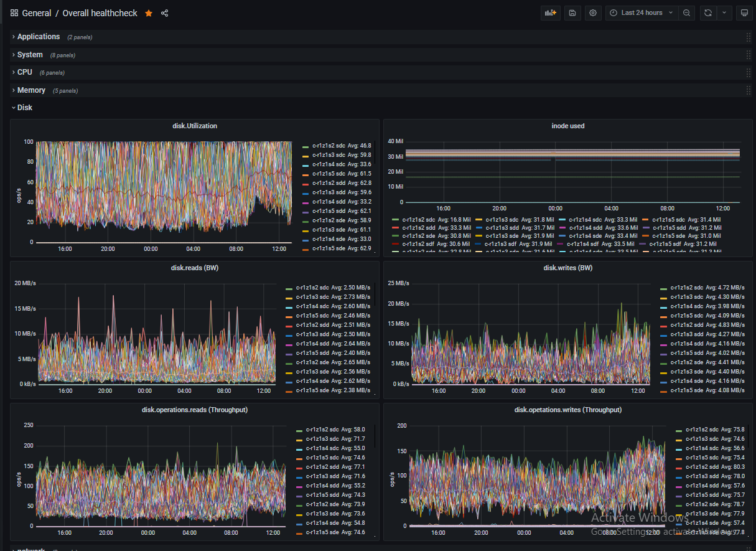Collapse the Disk row
The image size is (756, 551).
(x=24, y=108)
